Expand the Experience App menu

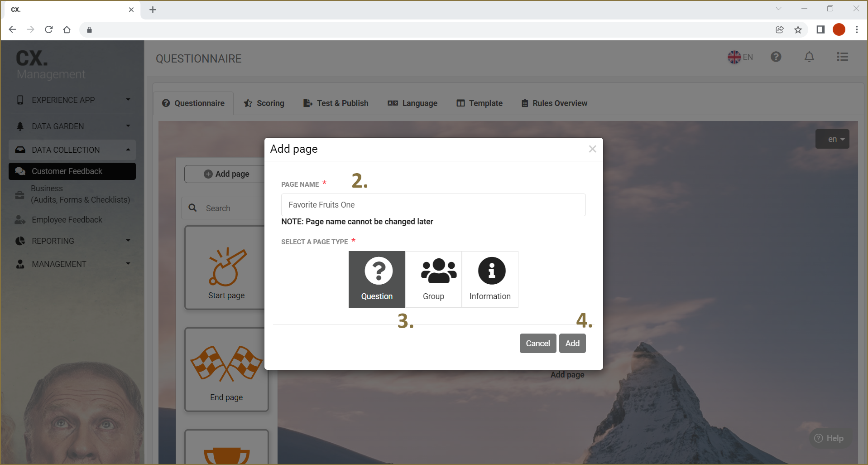(x=72, y=100)
